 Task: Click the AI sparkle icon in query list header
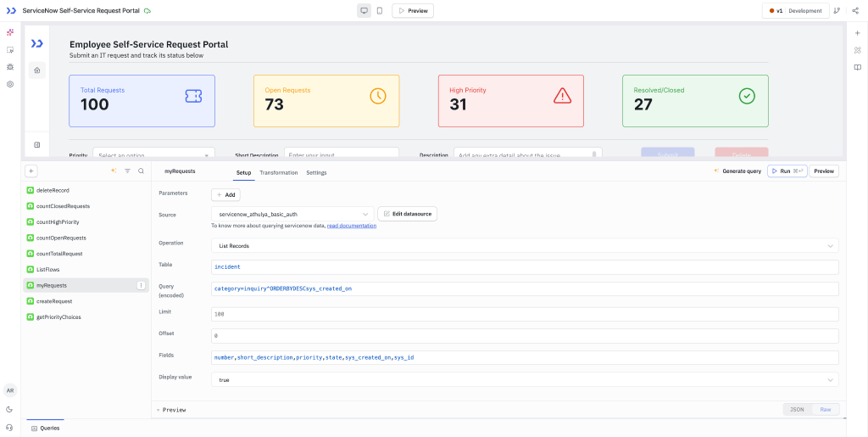(114, 171)
